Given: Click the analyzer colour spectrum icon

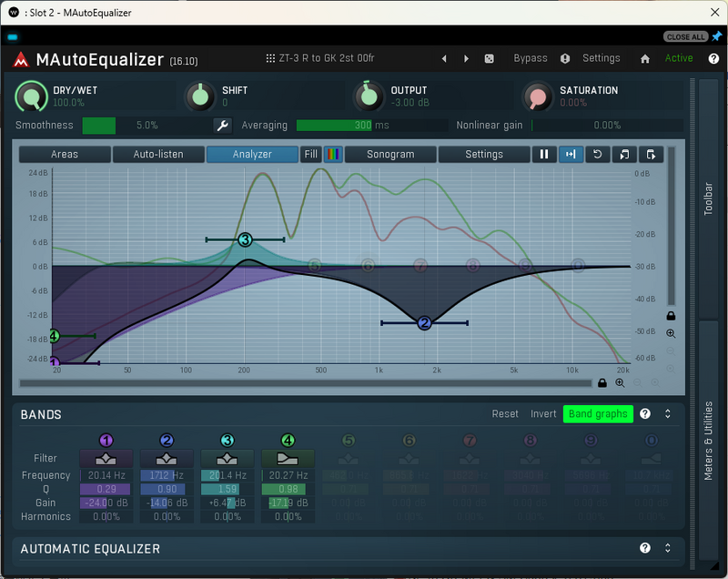Looking at the screenshot, I should click(333, 154).
